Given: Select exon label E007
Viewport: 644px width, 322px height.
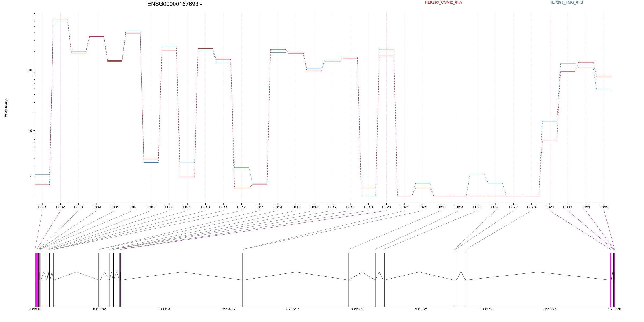Looking at the screenshot, I should coord(151,207).
